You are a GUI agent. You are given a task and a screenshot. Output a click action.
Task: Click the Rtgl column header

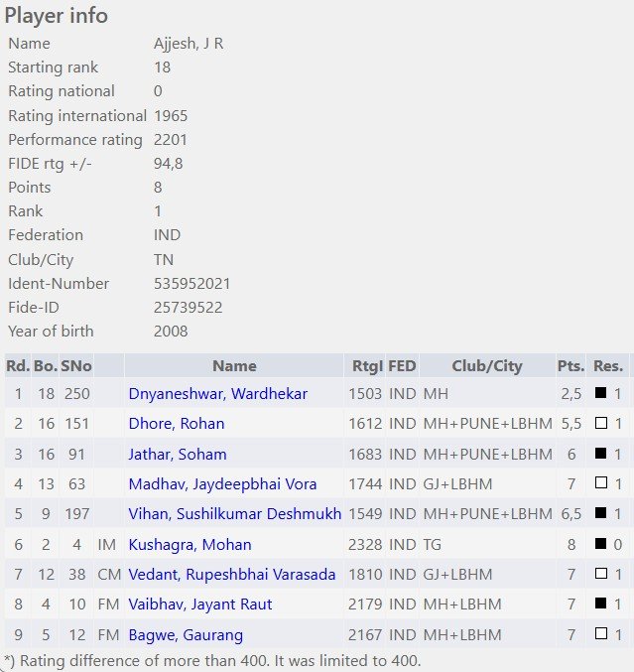(367, 365)
